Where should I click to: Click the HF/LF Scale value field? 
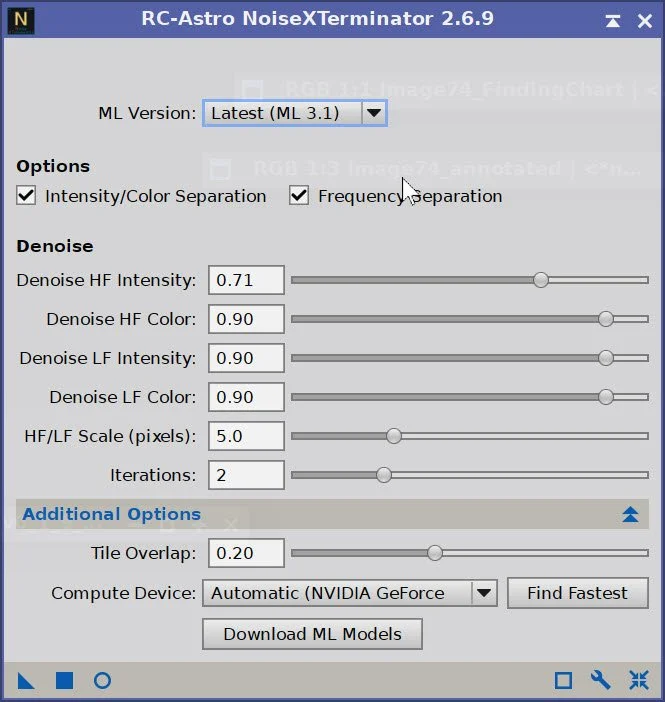[x=246, y=436]
